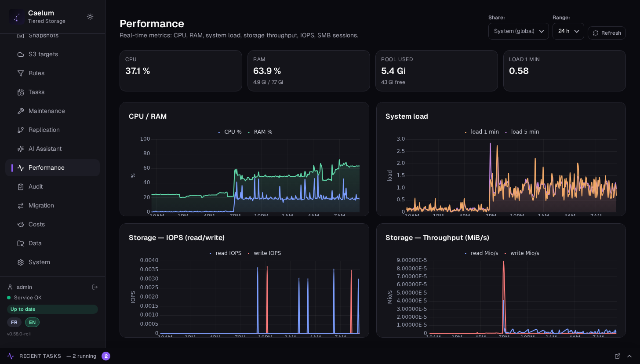Viewport: 640px width, 364px height.
Task: Click the Snapshots camera icon
Action: 21,35
